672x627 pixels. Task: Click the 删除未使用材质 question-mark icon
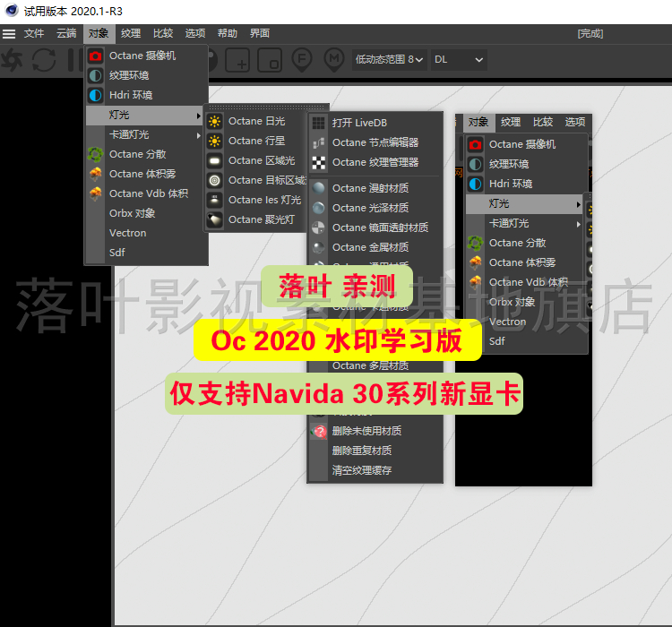coord(318,431)
